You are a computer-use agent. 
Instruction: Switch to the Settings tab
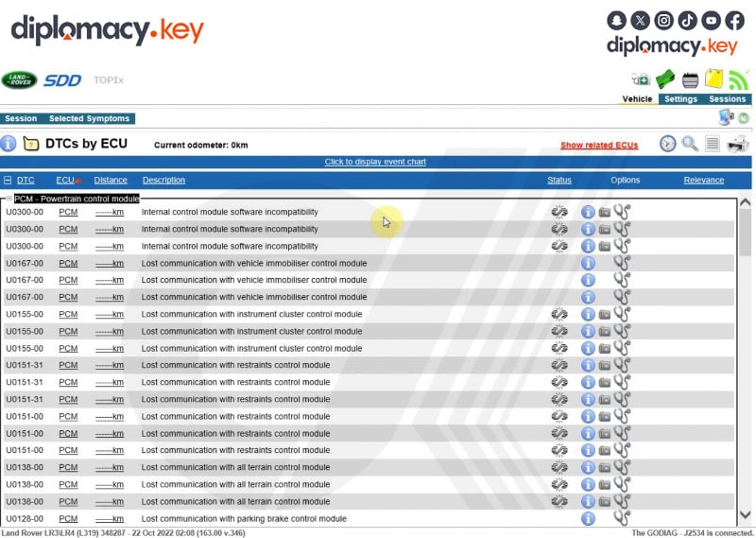click(680, 99)
